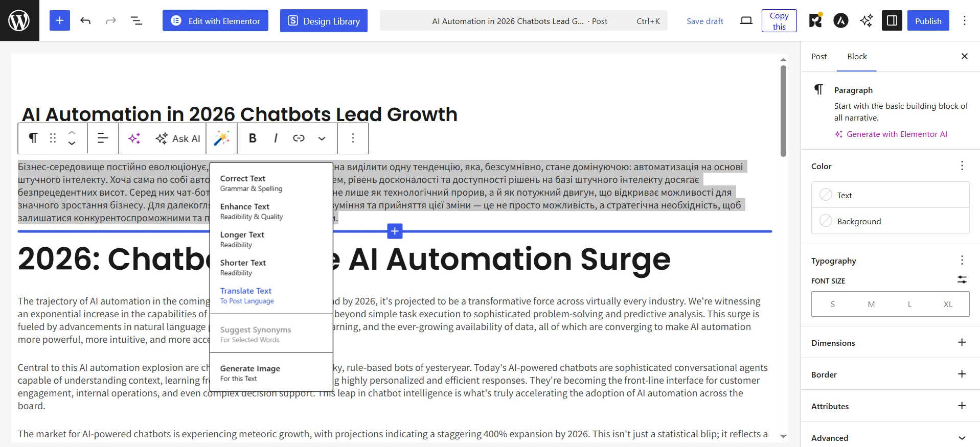The image size is (980, 447).
Task: Open the AI sparkle assistant in top bar
Action: [x=867, y=20]
